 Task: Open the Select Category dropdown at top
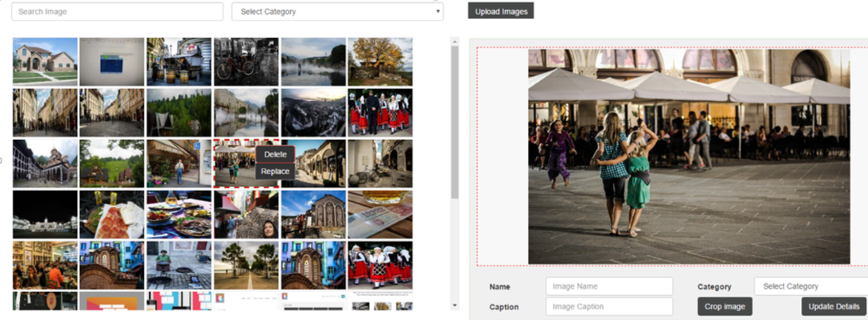click(x=337, y=12)
